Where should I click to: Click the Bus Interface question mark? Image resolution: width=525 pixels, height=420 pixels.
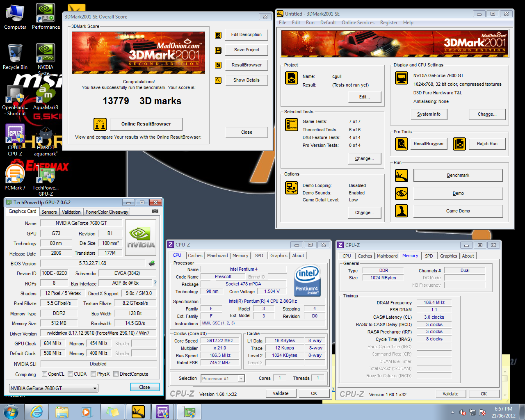point(155,283)
